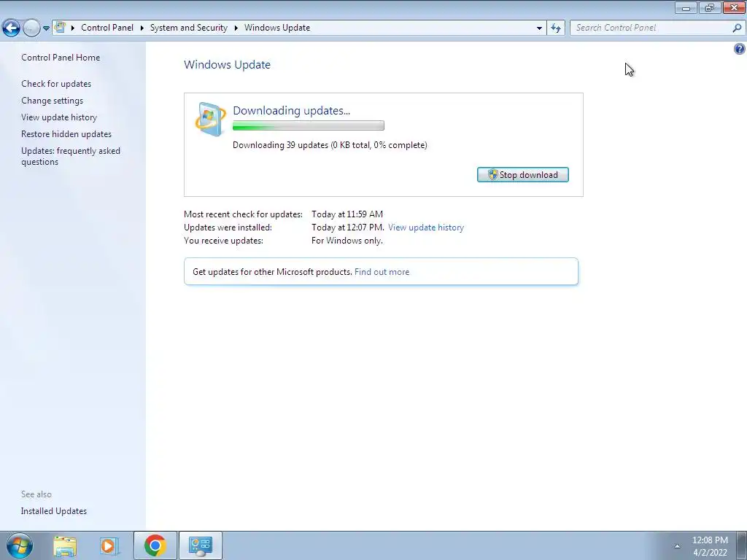Screen dimensions: 747x560
Task: Open Restore hidden updates
Action: (x=66, y=134)
